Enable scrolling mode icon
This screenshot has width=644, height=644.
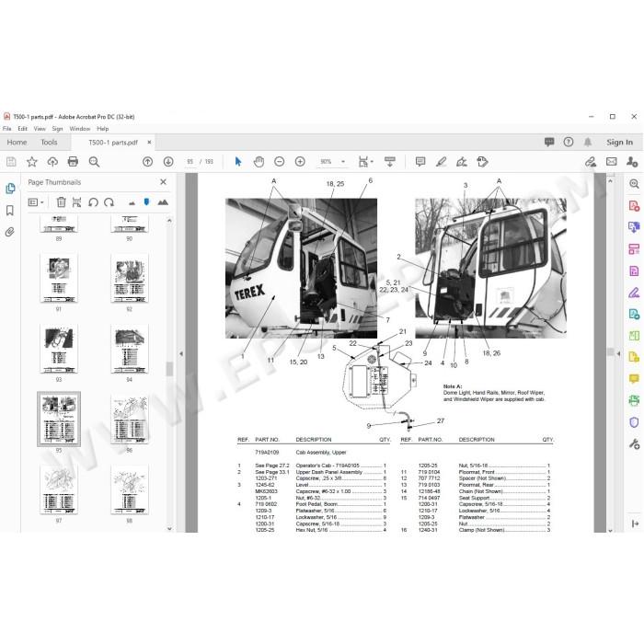click(390, 162)
